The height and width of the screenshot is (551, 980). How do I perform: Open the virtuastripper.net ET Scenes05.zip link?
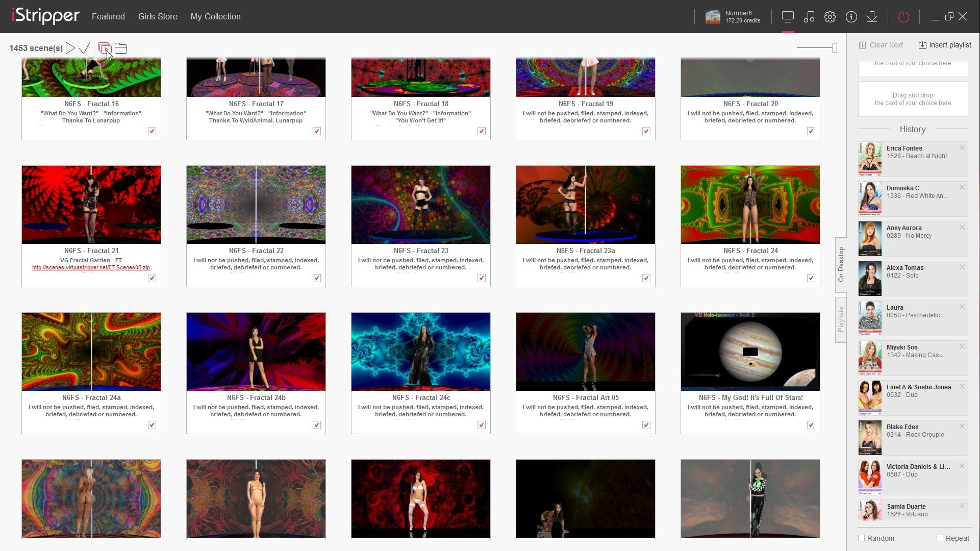[x=91, y=267]
